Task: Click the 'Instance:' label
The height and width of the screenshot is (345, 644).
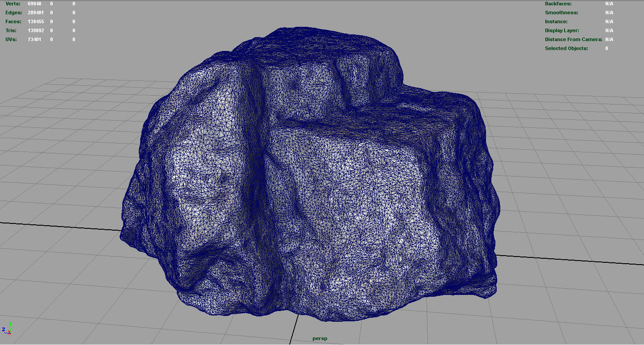Action: (x=556, y=21)
